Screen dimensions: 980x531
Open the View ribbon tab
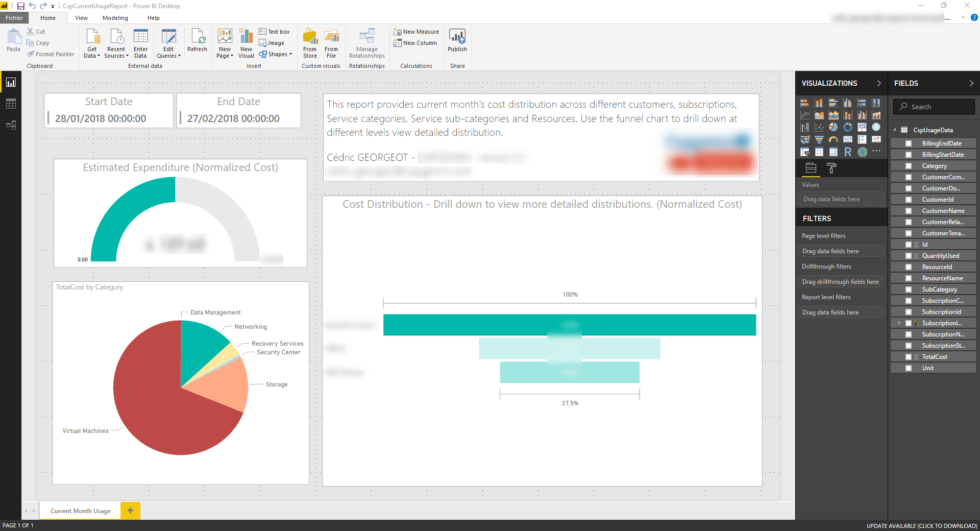[x=81, y=18]
